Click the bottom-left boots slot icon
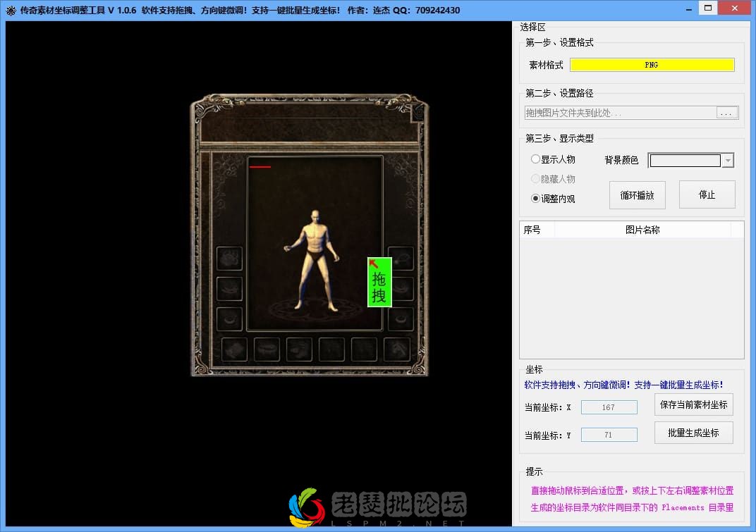Image resolution: width=756 pixels, height=532 pixels. point(233,349)
